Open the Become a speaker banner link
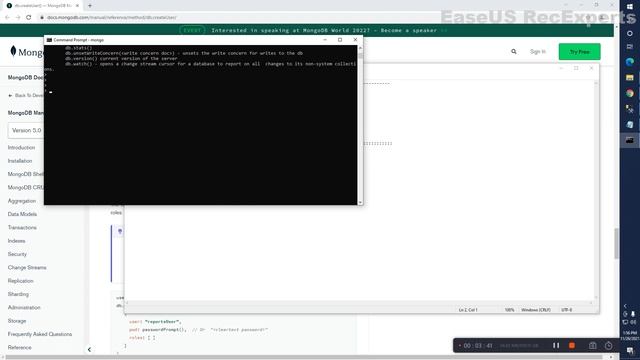Image resolution: width=640 pixels, height=360 pixels. pyautogui.click(x=409, y=30)
